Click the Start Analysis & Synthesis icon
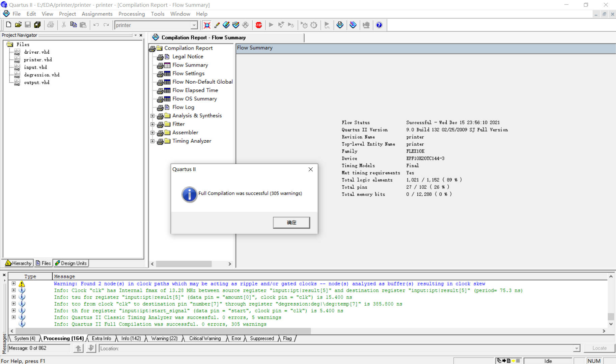616x364 pixels. (x=281, y=25)
